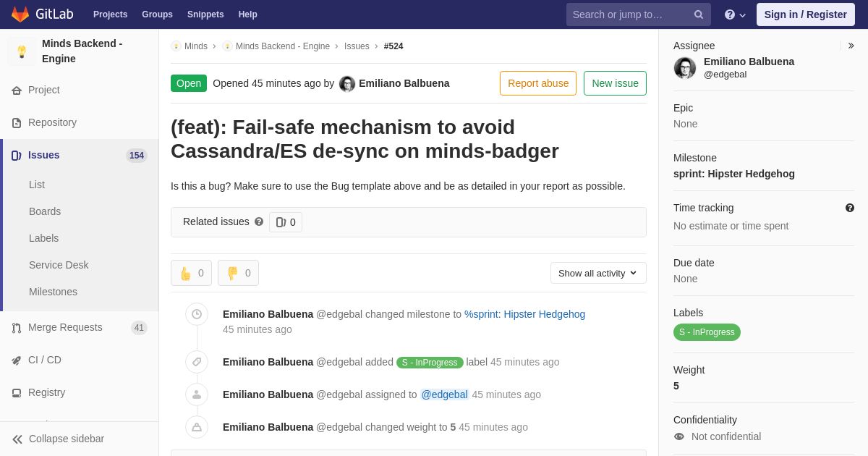Open the Projects menu in navbar

coord(110,14)
